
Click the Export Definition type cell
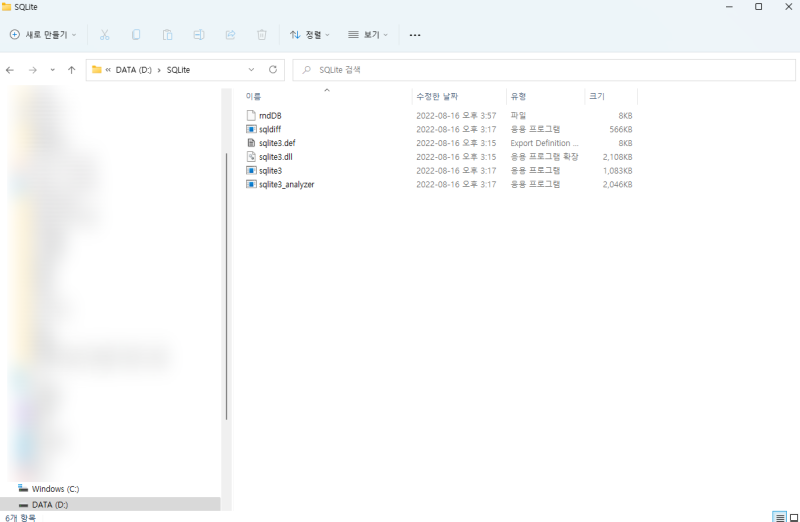(544, 143)
